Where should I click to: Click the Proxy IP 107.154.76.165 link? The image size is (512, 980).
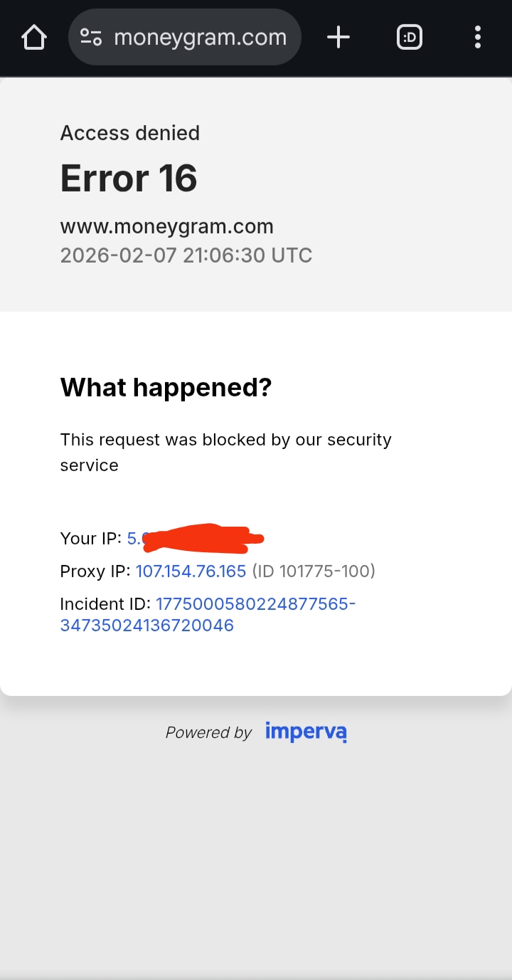point(191,571)
